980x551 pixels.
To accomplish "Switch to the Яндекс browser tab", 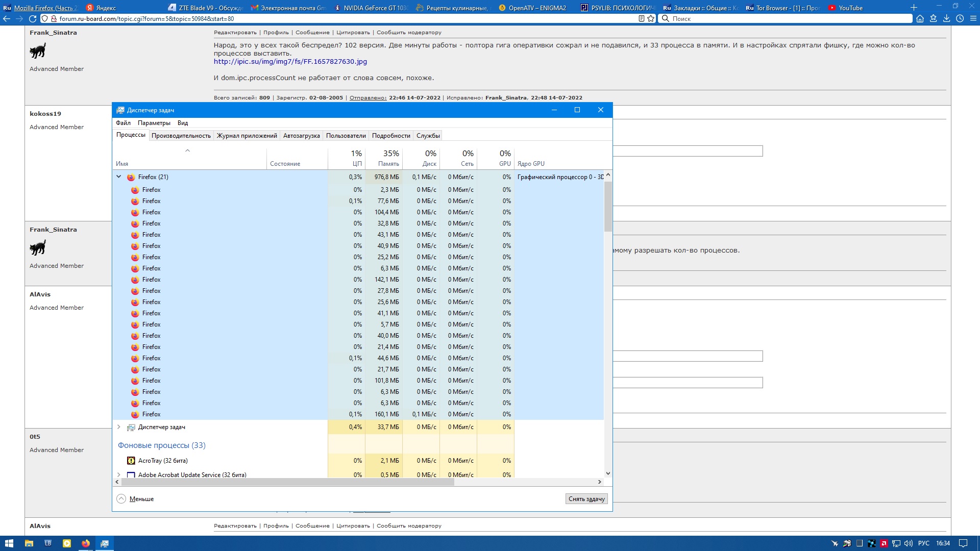I will (x=122, y=8).
